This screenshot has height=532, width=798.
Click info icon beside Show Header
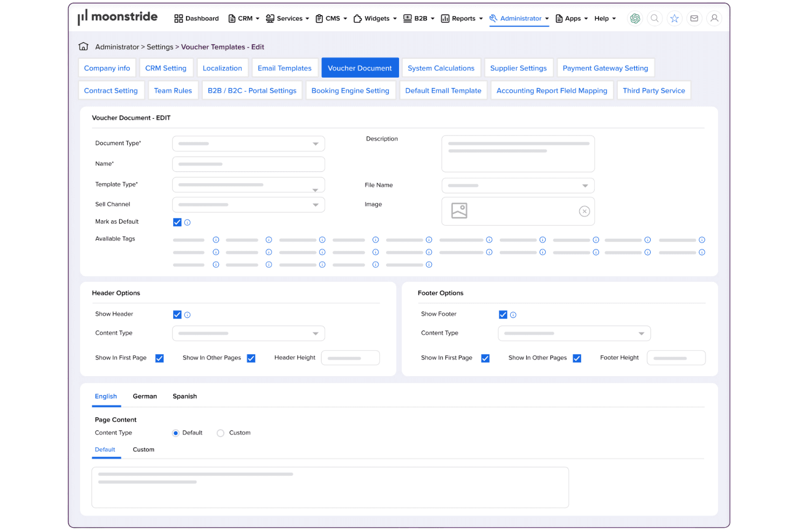[188, 315]
